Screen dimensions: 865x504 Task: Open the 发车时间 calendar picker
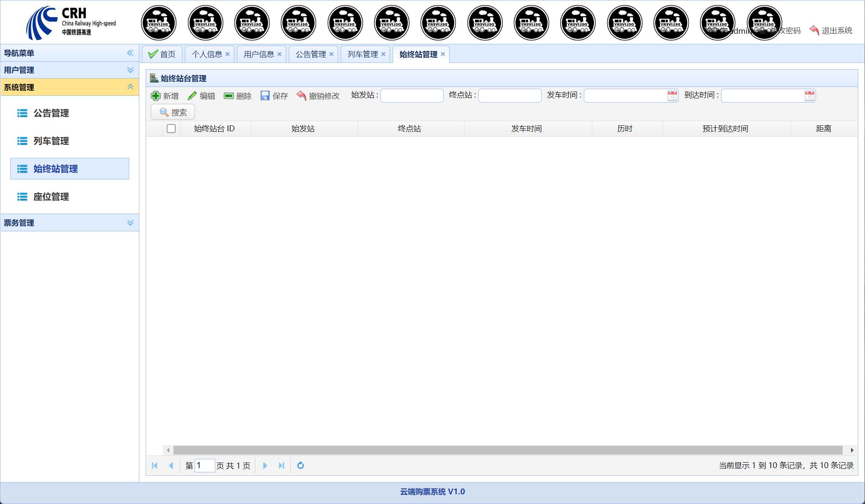672,96
